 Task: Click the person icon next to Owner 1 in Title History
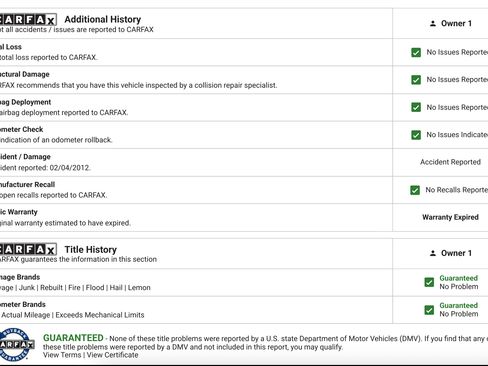coord(433,253)
